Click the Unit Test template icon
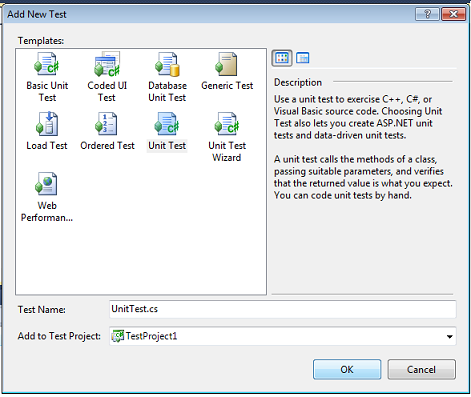The height and width of the screenshot is (397, 471). (167, 124)
